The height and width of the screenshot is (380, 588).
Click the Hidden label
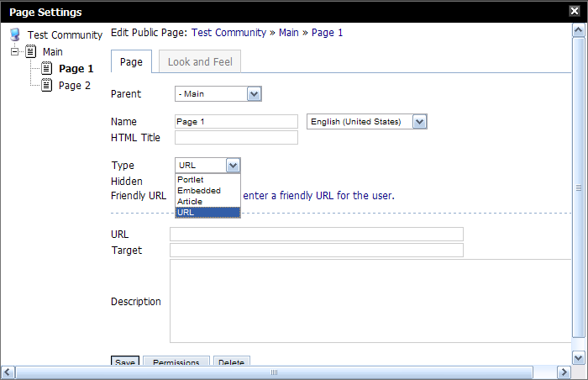point(127,182)
